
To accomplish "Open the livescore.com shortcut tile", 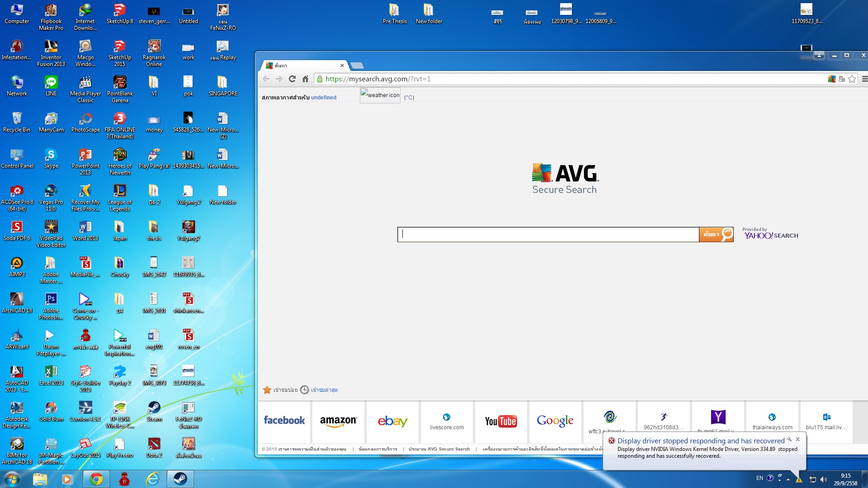I will pyautogui.click(x=447, y=421).
